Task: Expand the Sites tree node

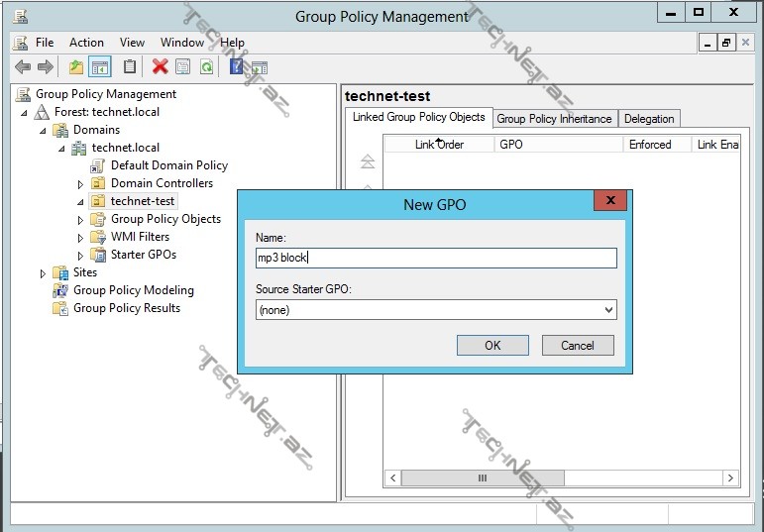Action: click(44, 273)
